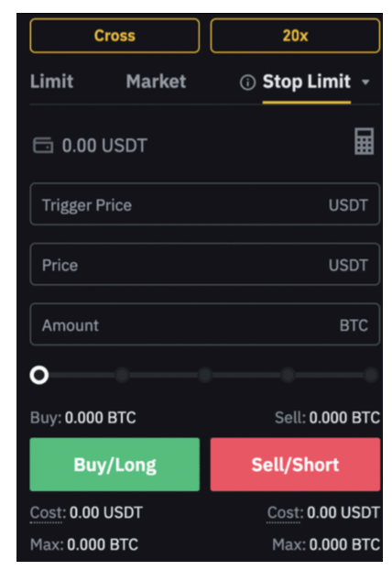Set amount slider to the 75% mark
The height and width of the screenshot is (570, 392).
[288, 375]
